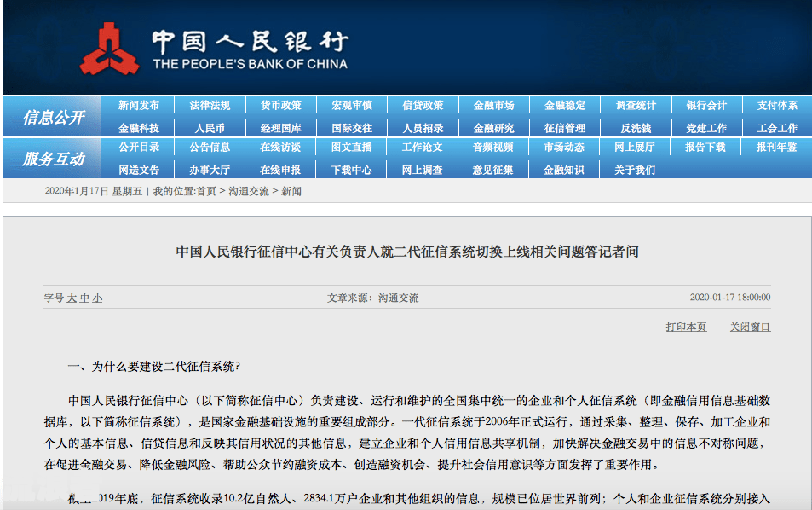Viewport: 812px width, 510px height.
Task: Open 图文直播 link
Action: [x=351, y=148]
